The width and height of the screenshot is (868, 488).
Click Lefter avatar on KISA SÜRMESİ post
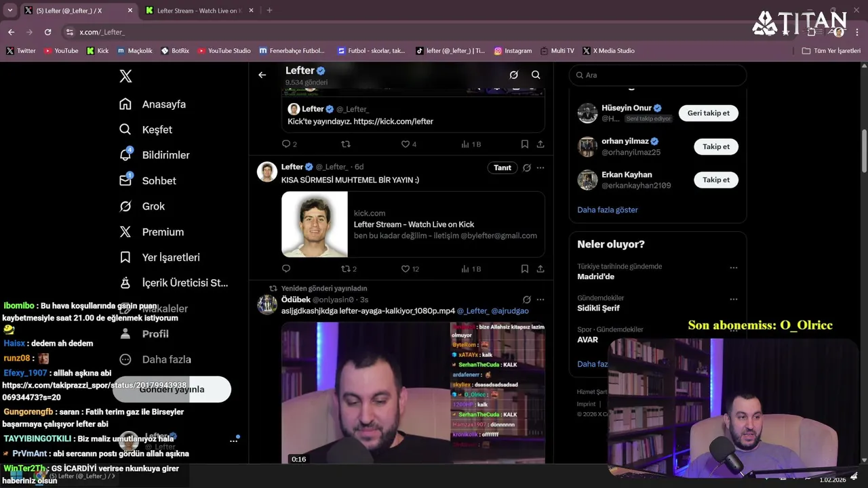(x=267, y=172)
